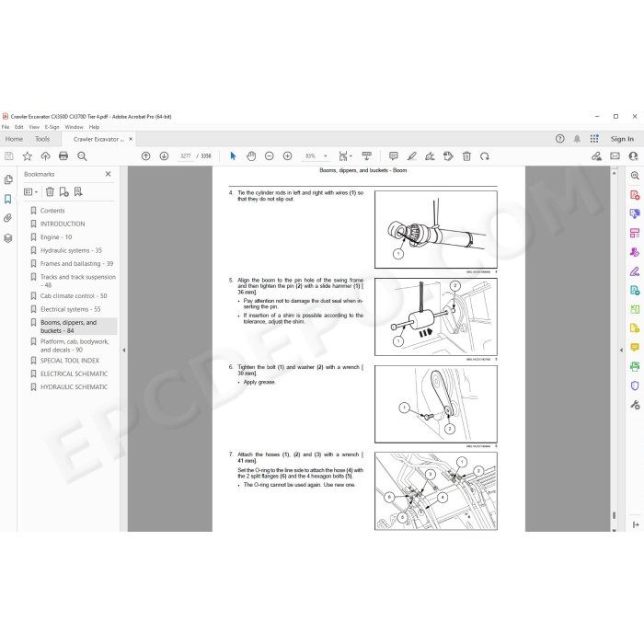Click the scrolling mode icon

[366, 156]
